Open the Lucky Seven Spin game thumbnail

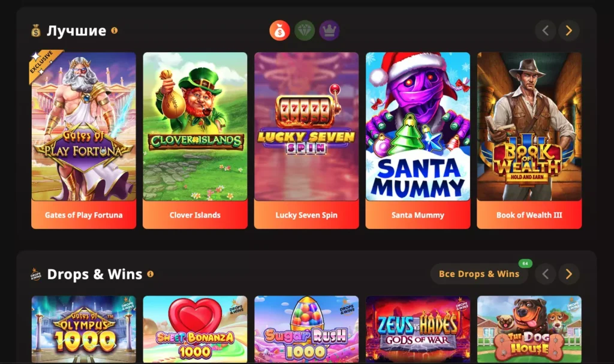(306, 126)
